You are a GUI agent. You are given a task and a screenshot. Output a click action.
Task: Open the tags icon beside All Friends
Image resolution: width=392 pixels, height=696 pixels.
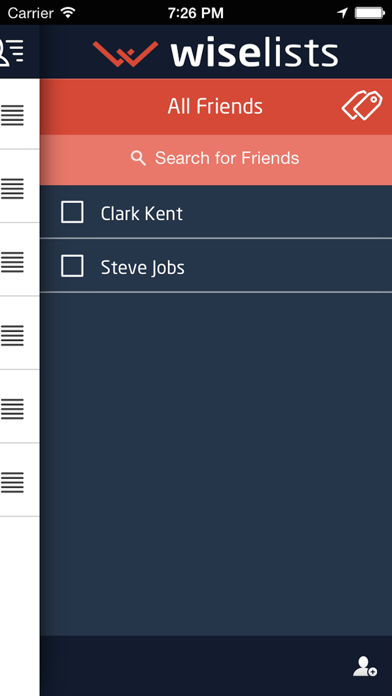pos(362,105)
